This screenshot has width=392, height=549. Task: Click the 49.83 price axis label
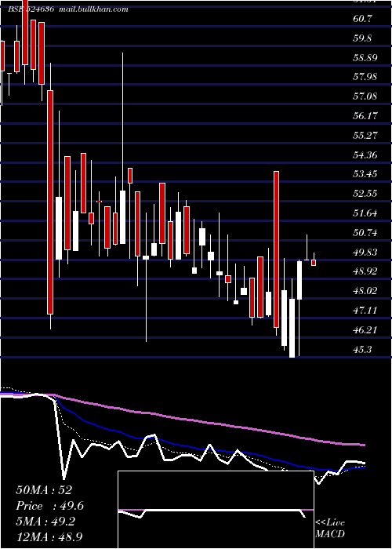(365, 253)
